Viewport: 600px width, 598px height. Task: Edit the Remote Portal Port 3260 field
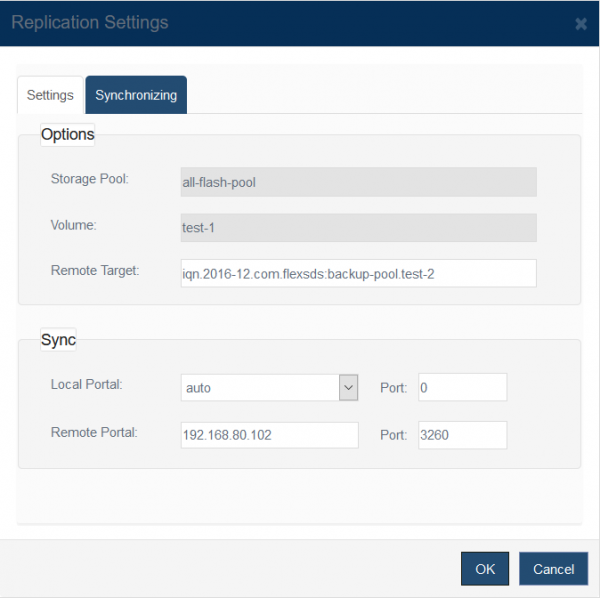tap(463, 435)
